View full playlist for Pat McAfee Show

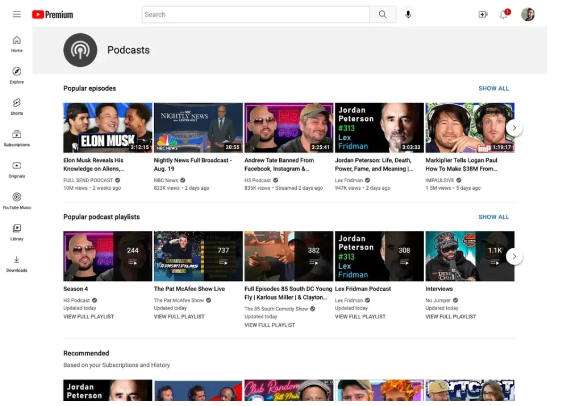[x=179, y=317]
